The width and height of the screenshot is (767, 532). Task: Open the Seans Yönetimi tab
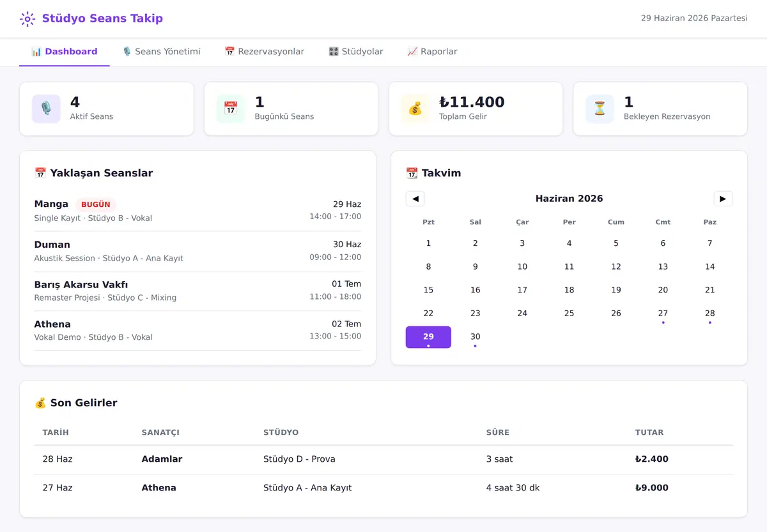point(161,52)
